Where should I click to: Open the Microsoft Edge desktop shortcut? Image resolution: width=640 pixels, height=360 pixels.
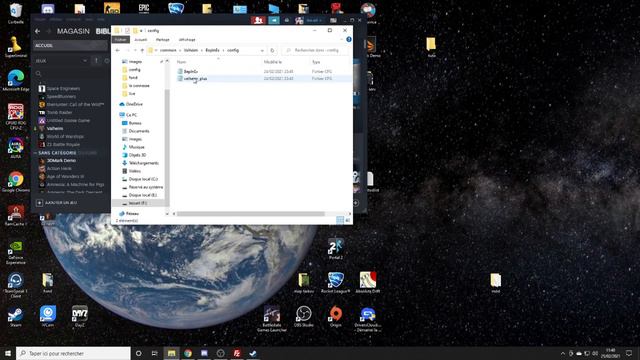(16, 80)
